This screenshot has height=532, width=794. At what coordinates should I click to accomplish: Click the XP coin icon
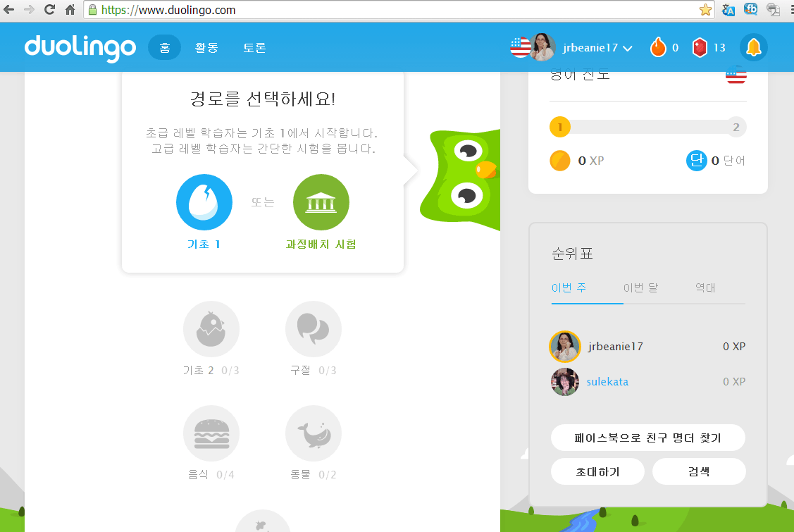560,161
